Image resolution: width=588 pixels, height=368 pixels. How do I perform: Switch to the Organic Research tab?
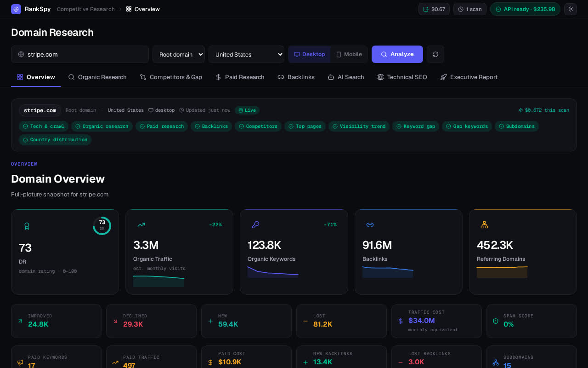[x=97, y=77]
